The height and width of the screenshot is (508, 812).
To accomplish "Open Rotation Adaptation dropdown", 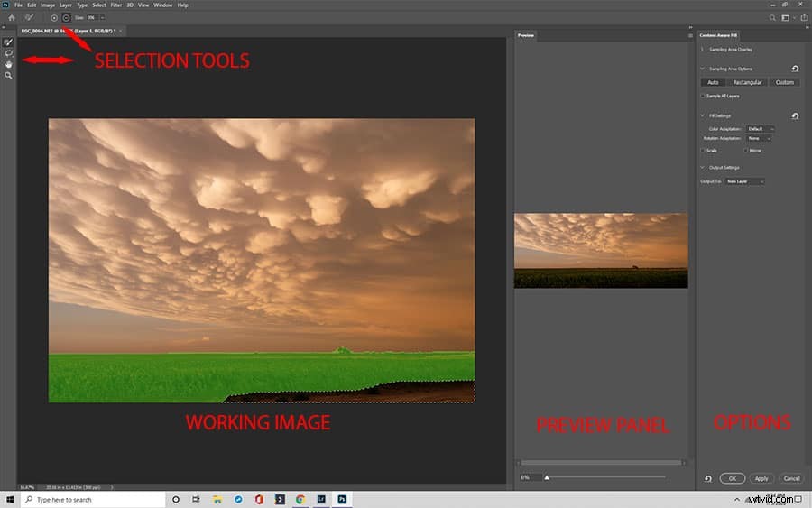I will point(759,138).
